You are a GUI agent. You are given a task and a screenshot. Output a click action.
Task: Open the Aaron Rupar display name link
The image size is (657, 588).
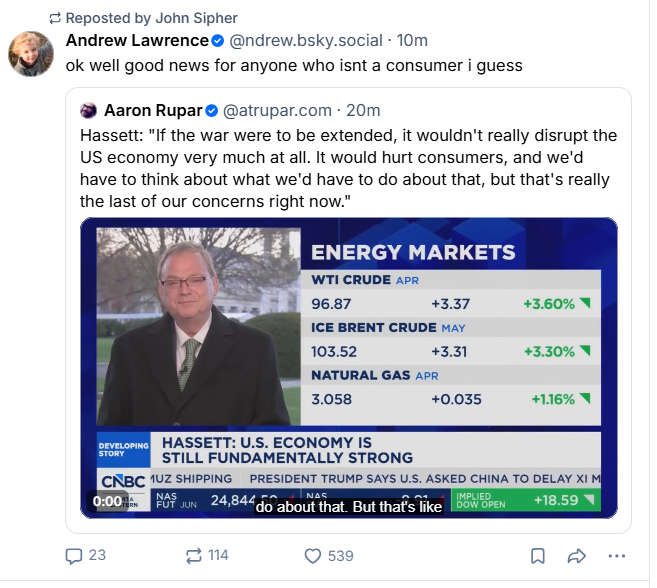pos(153,111)
